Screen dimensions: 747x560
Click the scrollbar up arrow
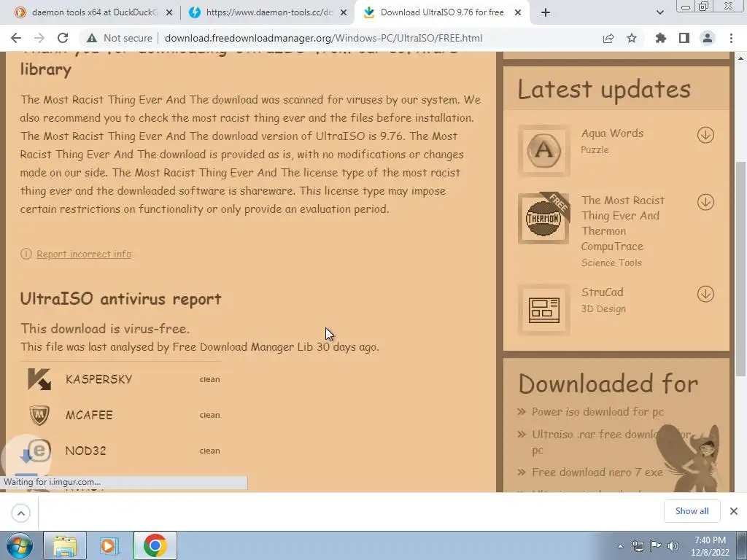point(741,58)
